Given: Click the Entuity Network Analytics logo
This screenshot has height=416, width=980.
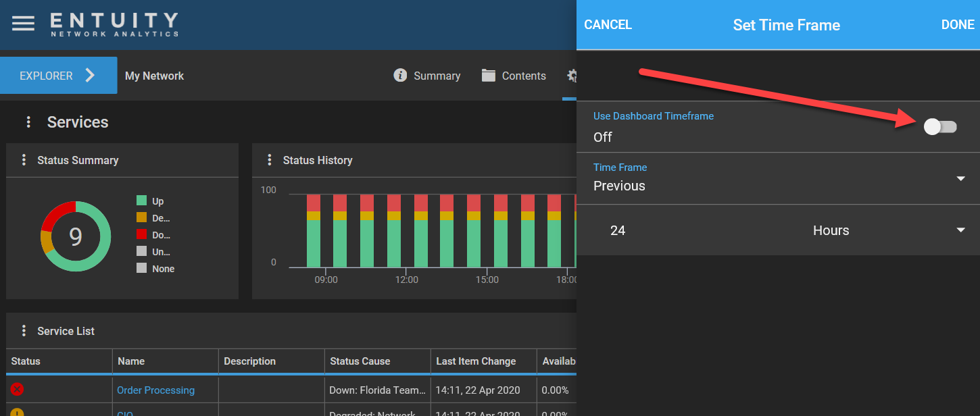Looking at the screenshot, I should [x=113, y=24].
